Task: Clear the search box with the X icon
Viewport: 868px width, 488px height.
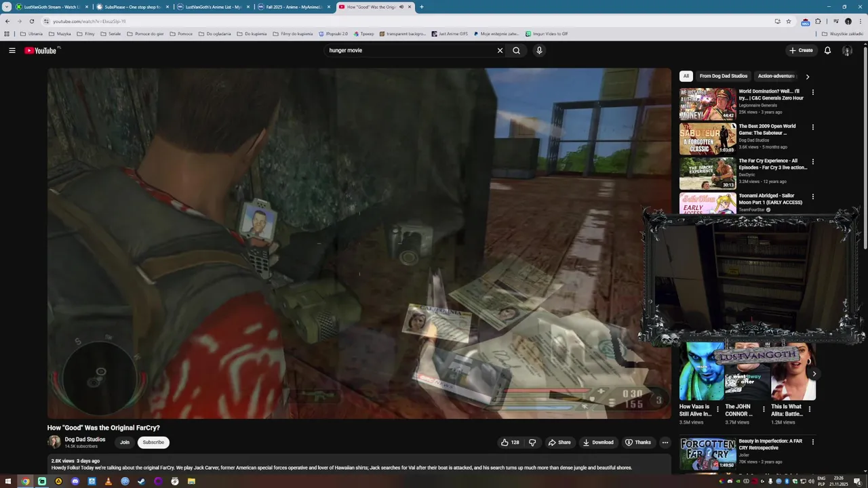Action: click(500, 50)
